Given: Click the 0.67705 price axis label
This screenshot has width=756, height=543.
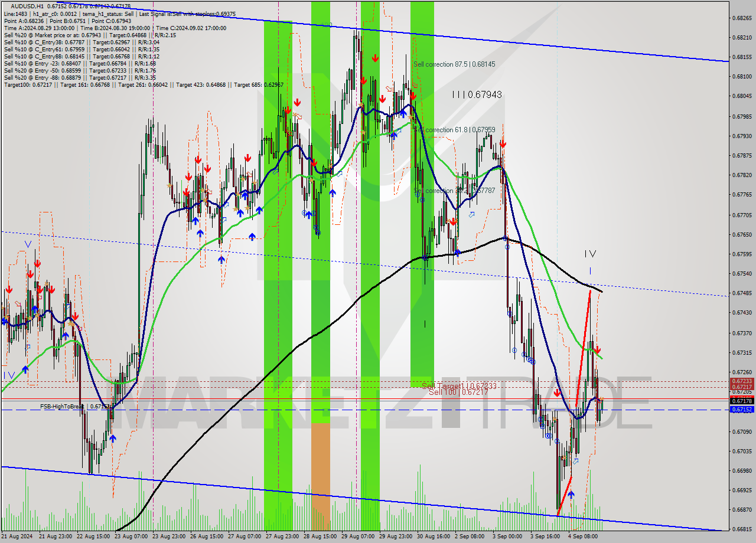Looking at the screenshot, I should 742,215.
